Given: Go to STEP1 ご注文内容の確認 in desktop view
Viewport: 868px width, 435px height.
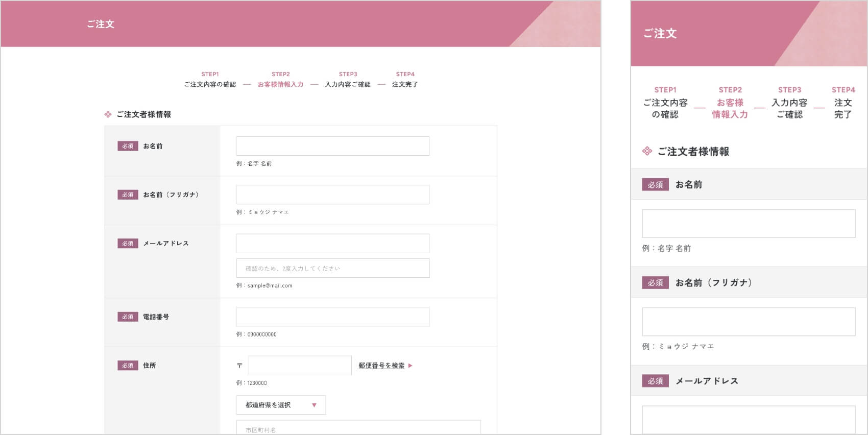Looking at the screenshot, I should [x=210, y=80].
